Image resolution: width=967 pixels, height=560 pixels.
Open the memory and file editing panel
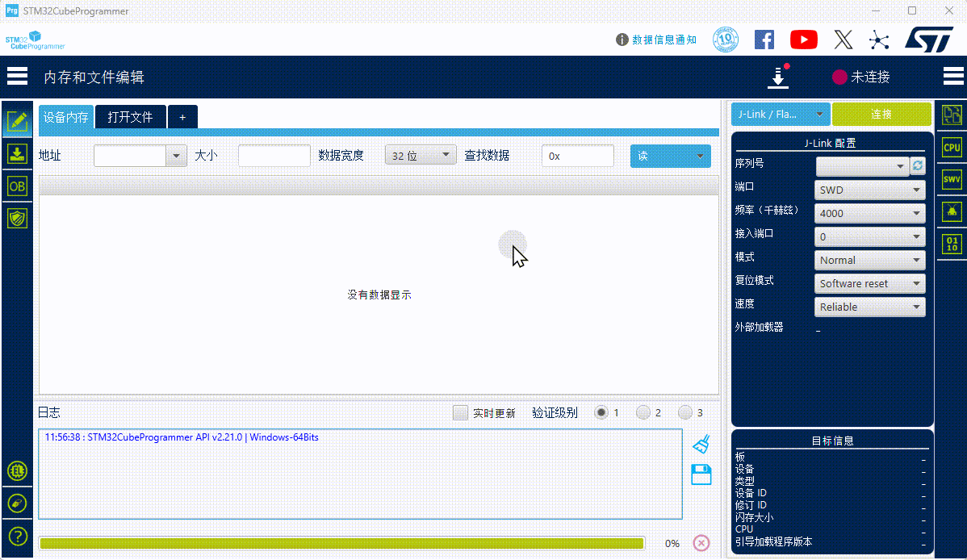point(18,122)
